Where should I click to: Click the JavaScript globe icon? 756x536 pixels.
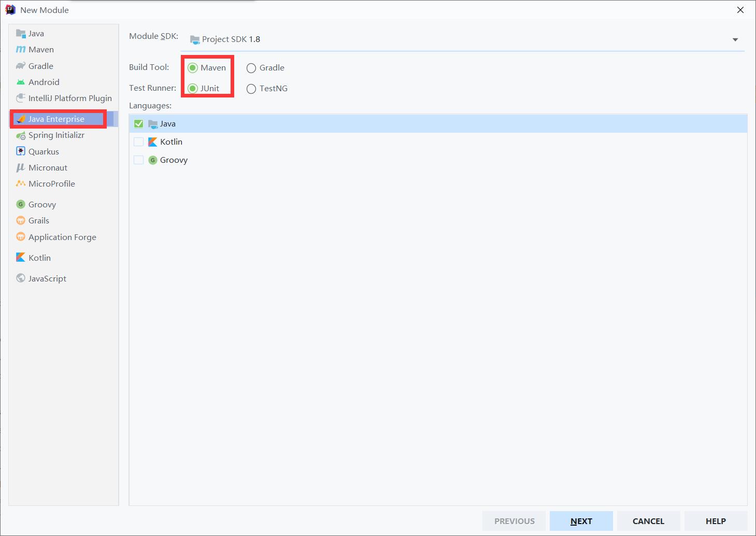tap(21, 278)
